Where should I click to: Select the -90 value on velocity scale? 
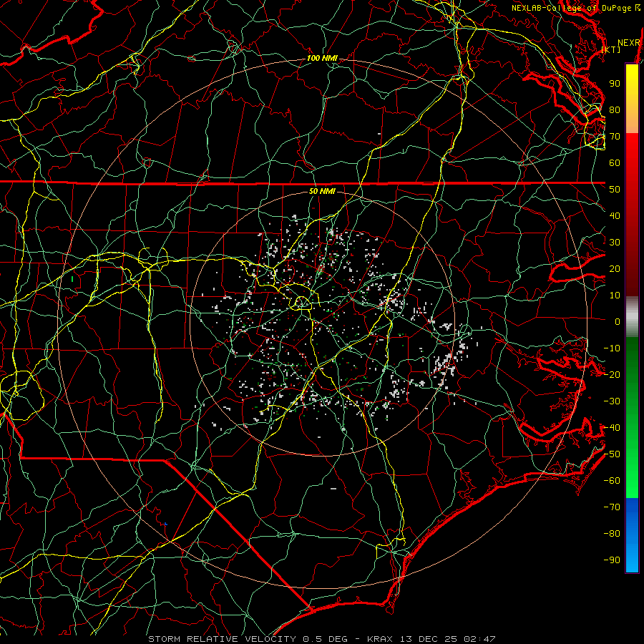pyautogui.click(x=612, y=560)
